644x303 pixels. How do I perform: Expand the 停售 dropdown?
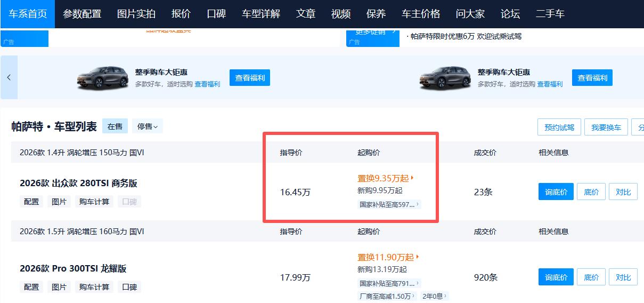point(148,126)
